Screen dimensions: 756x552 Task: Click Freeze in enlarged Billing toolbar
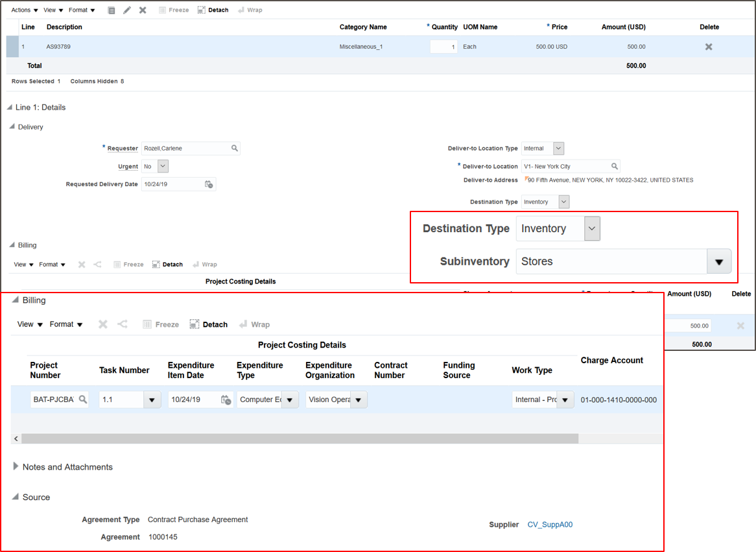pos(161,324)
